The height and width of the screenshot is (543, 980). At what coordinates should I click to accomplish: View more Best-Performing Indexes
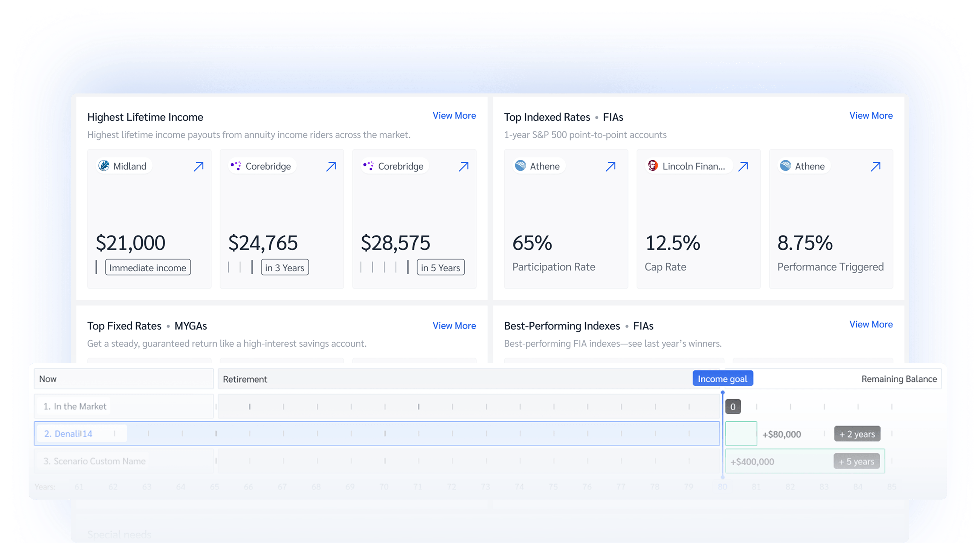coord(871,324)
